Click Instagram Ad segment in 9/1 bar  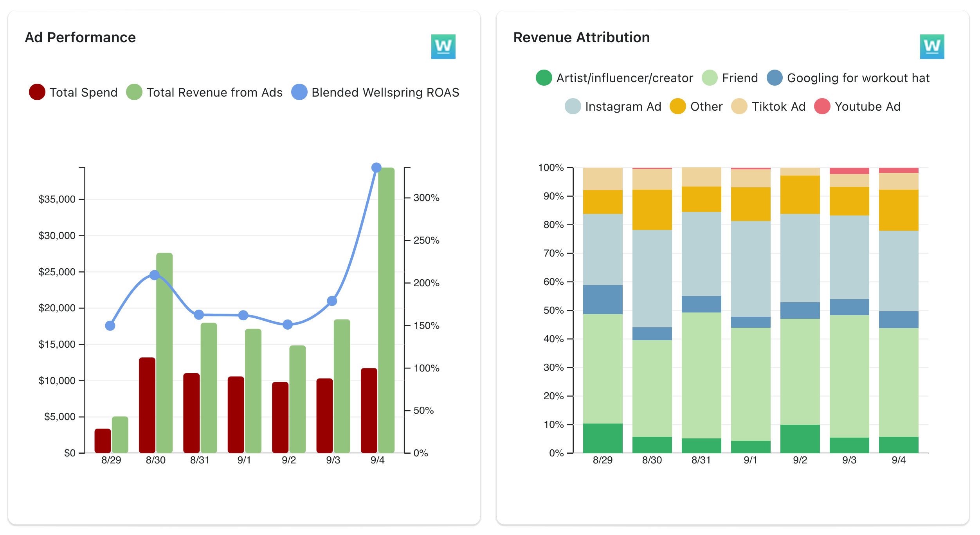(750, 269)
